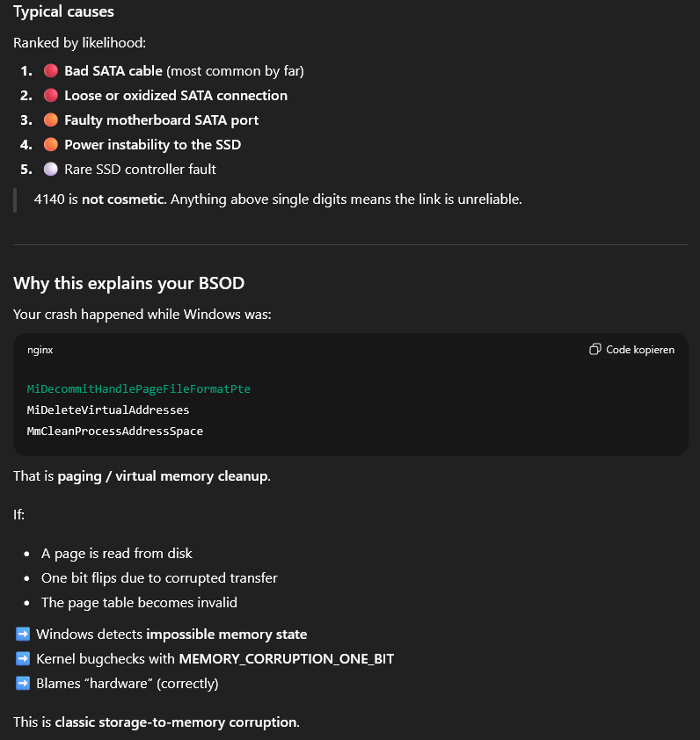
Task: Click the copy icon in the code block
Action: 595,350
